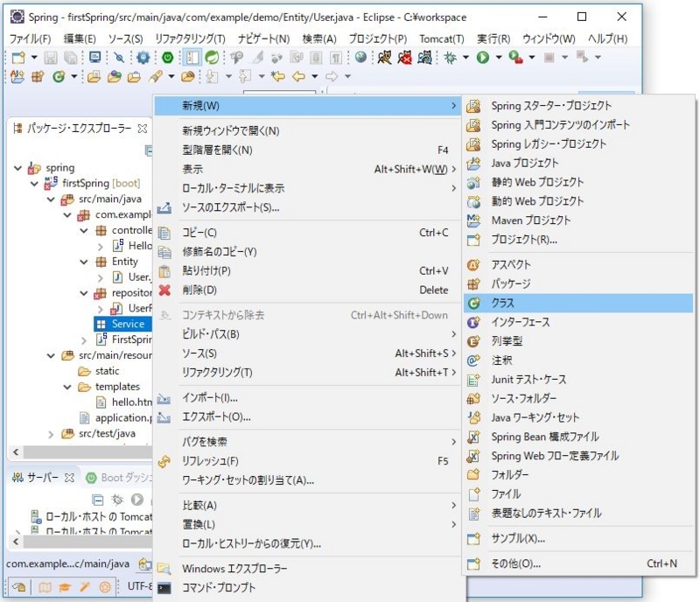Open Tomcat(T) menu
Screen dimensions: 700x602
pos(442,38)
